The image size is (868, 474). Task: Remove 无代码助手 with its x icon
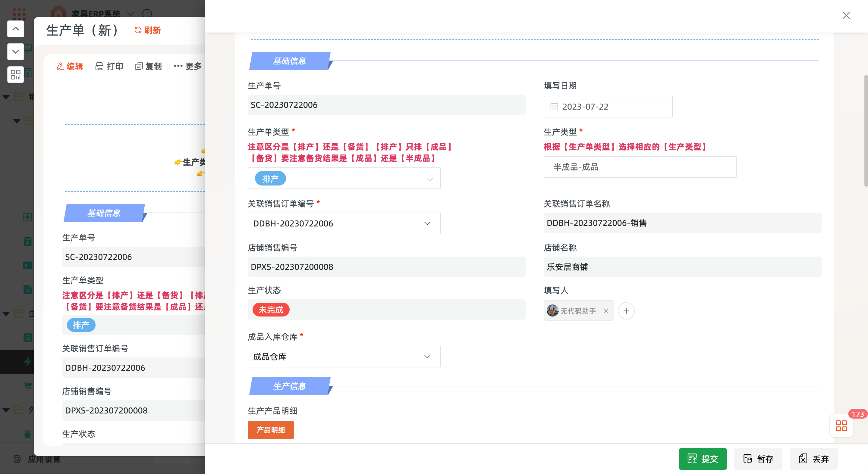click(x=606, y=311)
